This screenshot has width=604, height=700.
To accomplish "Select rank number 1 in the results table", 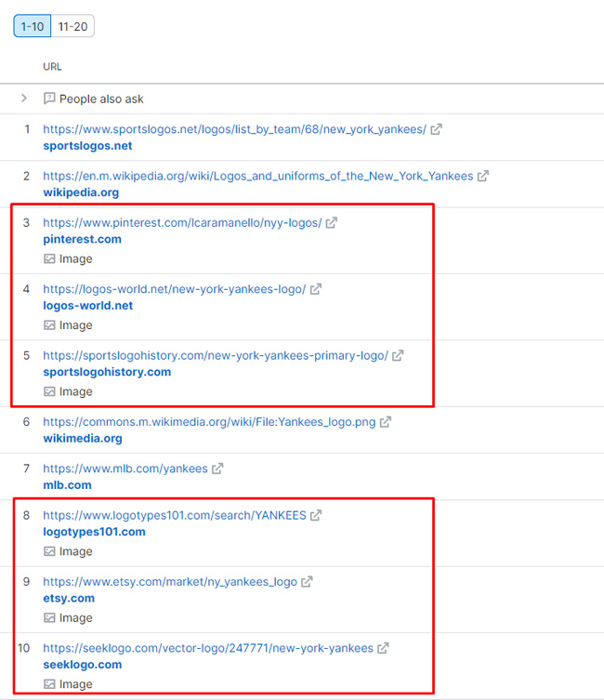I will (x=27, y=129).
